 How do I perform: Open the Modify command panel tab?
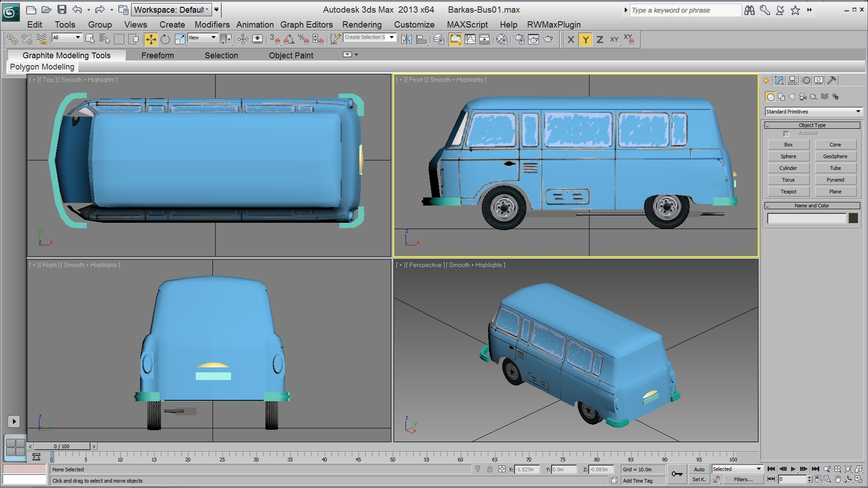[x=779, y=80]
